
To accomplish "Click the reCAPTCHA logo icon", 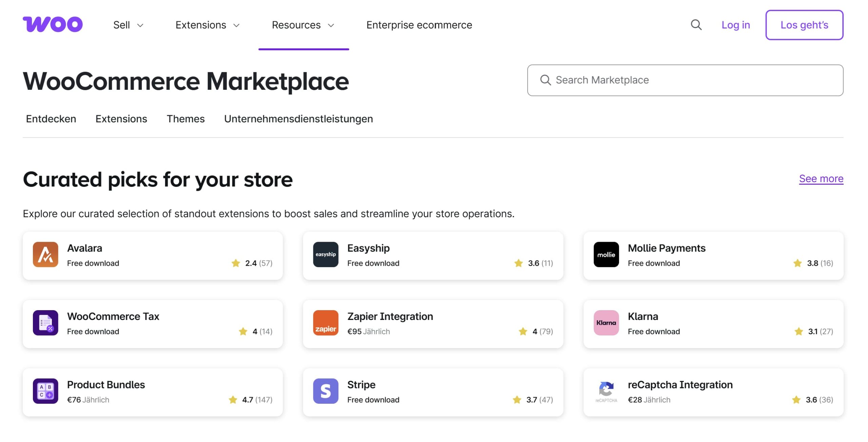I will [x=606, y=391].
